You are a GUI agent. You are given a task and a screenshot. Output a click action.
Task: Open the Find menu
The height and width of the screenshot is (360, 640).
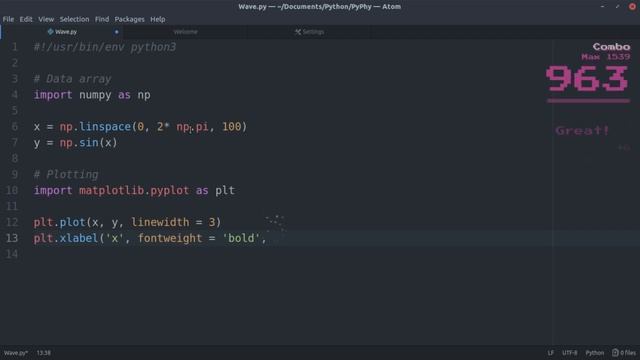tap(102, 19)
